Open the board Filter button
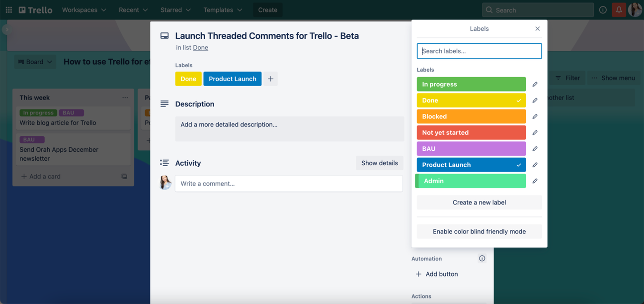 click(567, 78)
